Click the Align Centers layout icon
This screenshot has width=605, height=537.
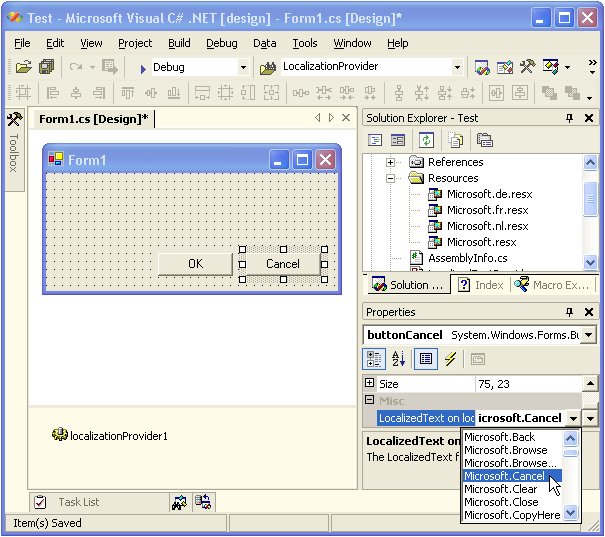76,93
